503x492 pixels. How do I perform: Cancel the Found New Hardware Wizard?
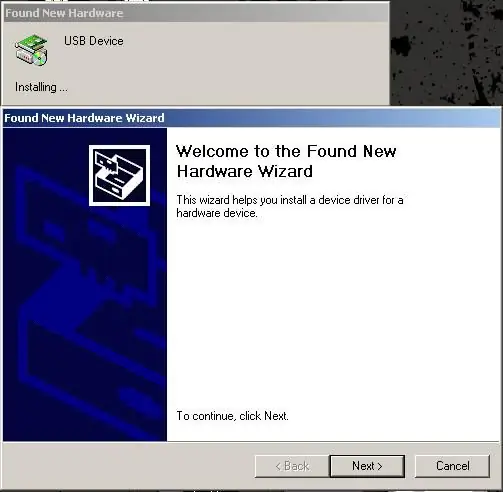tap(452, 466)
